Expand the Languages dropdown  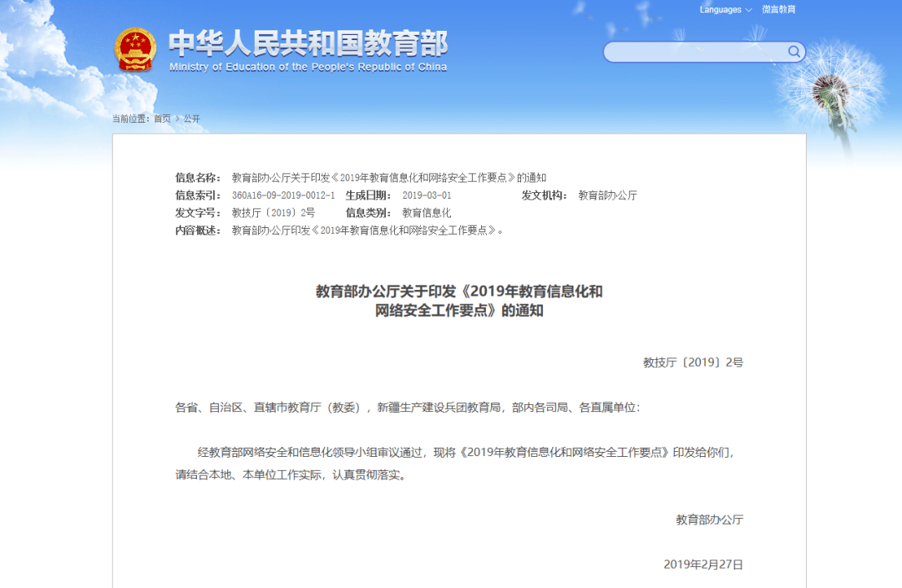click(x=725, y=10)
